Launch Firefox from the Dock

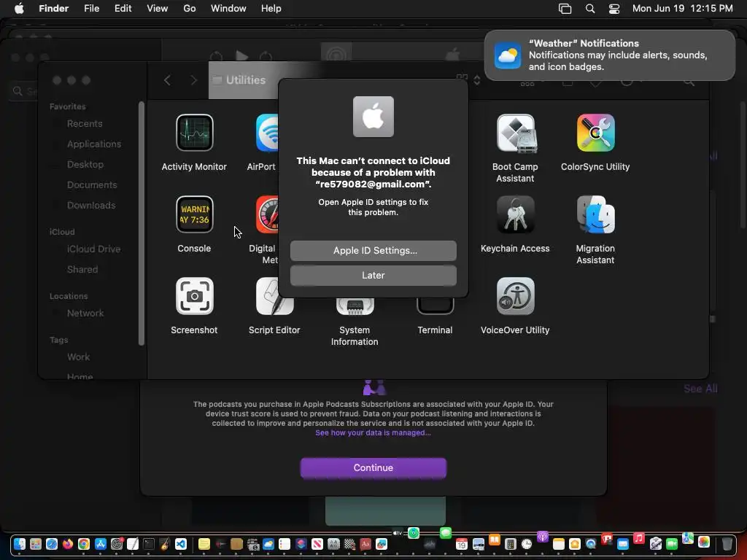pos(68,544)
